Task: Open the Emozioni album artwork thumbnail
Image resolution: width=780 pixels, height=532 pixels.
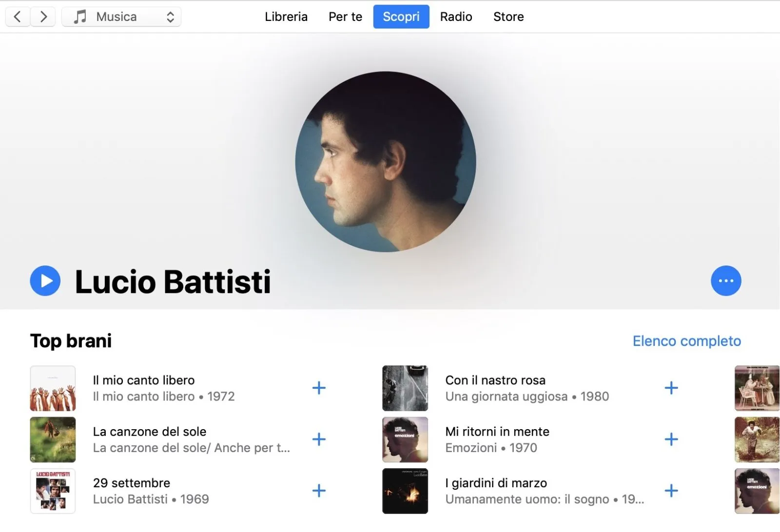Action: pyautogui.click(x=405, y=439)
